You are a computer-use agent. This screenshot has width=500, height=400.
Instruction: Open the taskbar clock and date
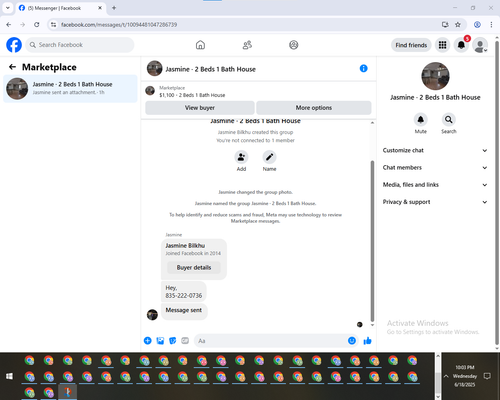(465, 376)
